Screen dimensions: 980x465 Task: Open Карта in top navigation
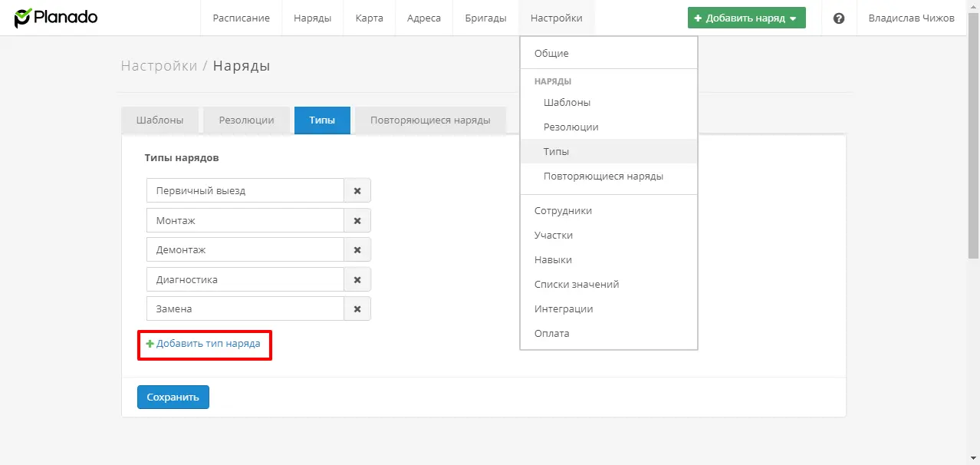(x=369, y=18)
